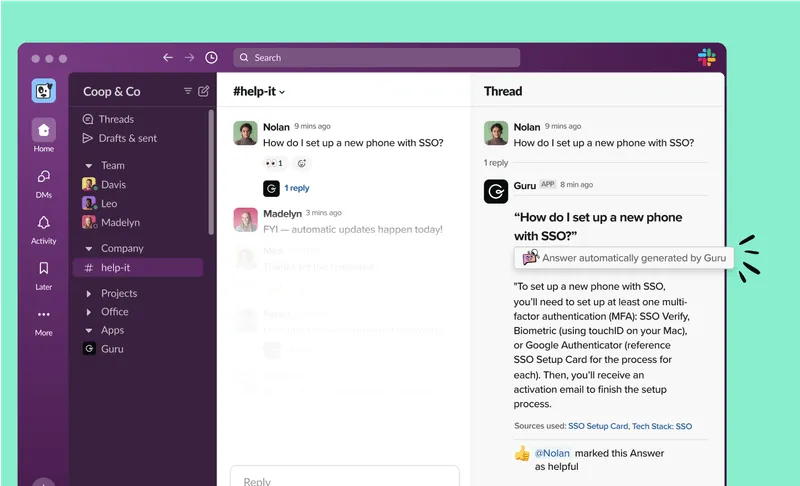Open the Home view in sidebar
Viewport: 800px width, 486px height.
[43, 131]
